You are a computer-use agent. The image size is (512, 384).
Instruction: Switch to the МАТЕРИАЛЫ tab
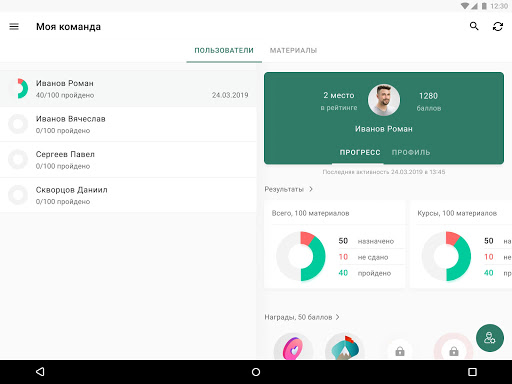click(293, 50)
